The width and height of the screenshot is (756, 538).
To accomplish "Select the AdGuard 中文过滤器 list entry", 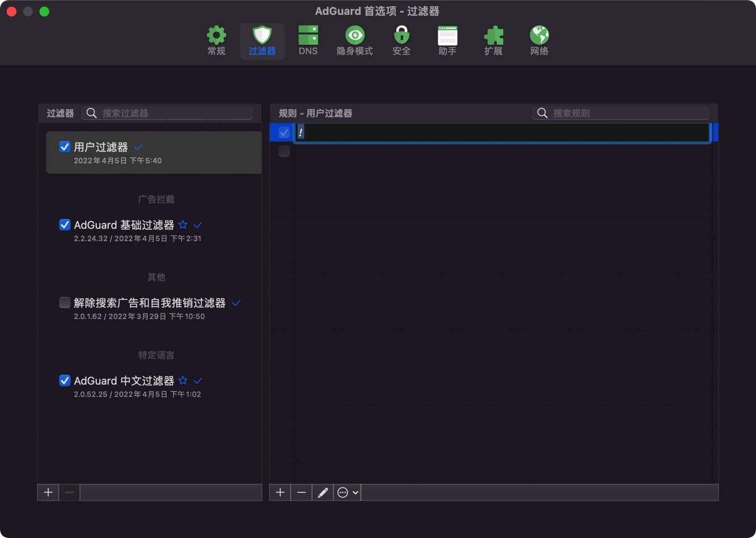I will [154, 386].
